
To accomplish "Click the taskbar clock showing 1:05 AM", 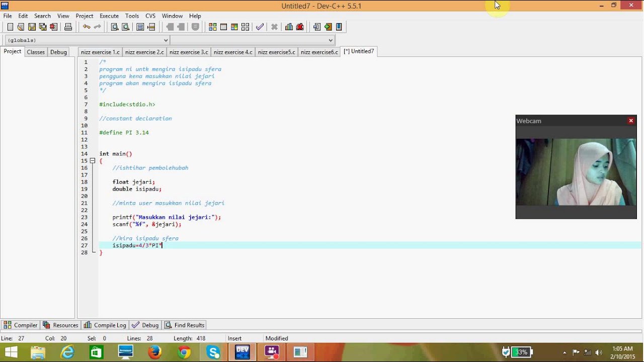I will (x=623, y=352).
